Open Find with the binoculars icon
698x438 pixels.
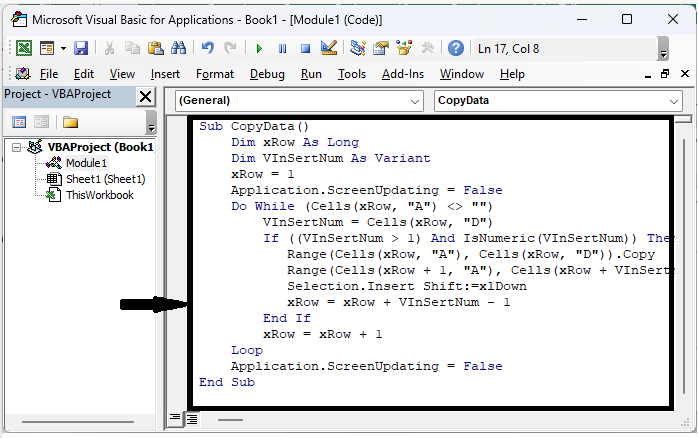click(179, 48)
